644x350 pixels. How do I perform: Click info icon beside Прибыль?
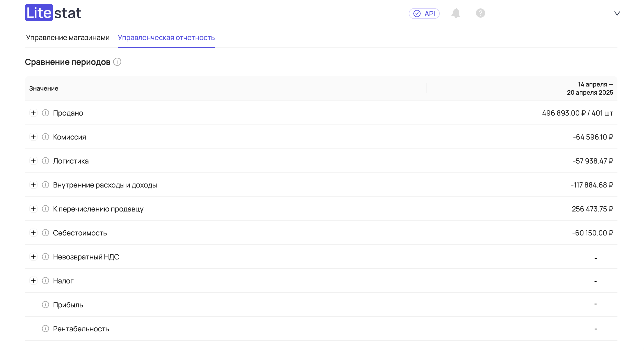pos(45,305)
